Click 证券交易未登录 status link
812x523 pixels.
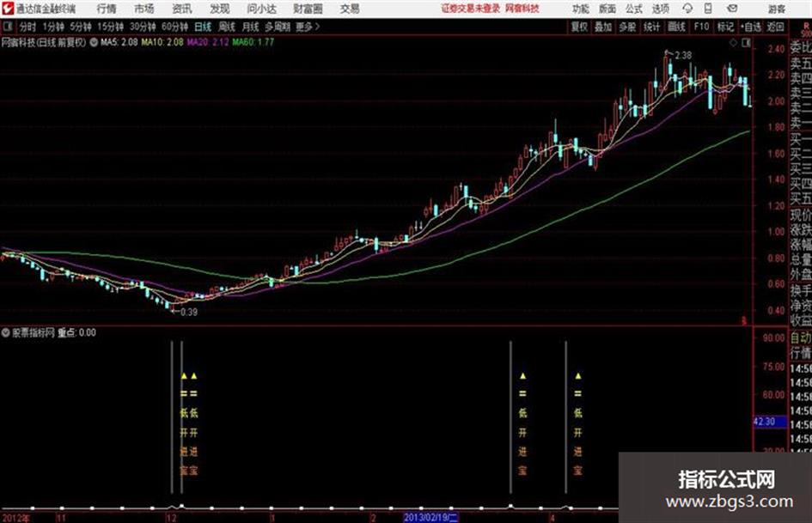470,9
